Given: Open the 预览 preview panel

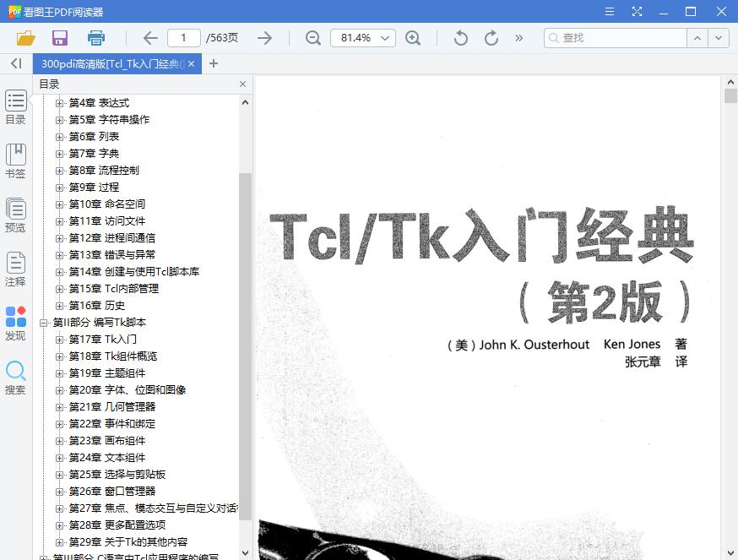Looking at the screenshot, I should pyautogui.click(x=16, y=214).
